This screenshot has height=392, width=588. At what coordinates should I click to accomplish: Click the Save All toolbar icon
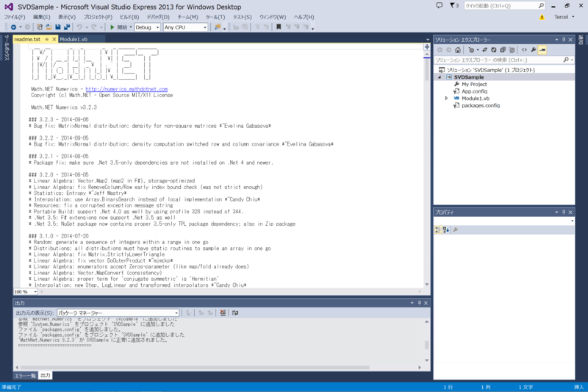click(x=67, y=27)
